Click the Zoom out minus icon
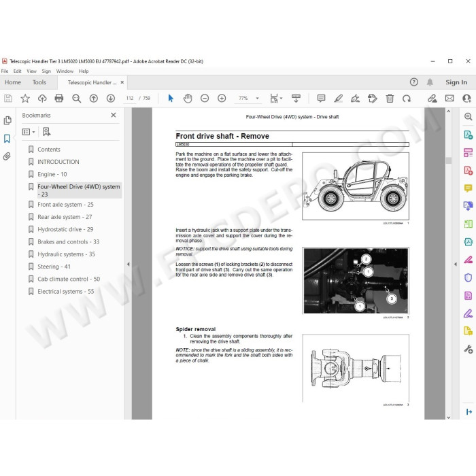This screenshot has width=476, height=476. (205, 99)
